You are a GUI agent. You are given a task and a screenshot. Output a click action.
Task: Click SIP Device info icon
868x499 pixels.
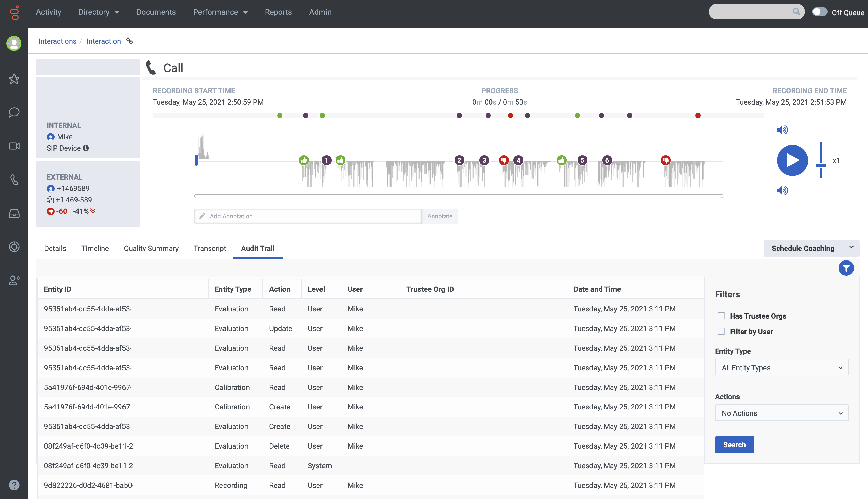coord(86,148)
